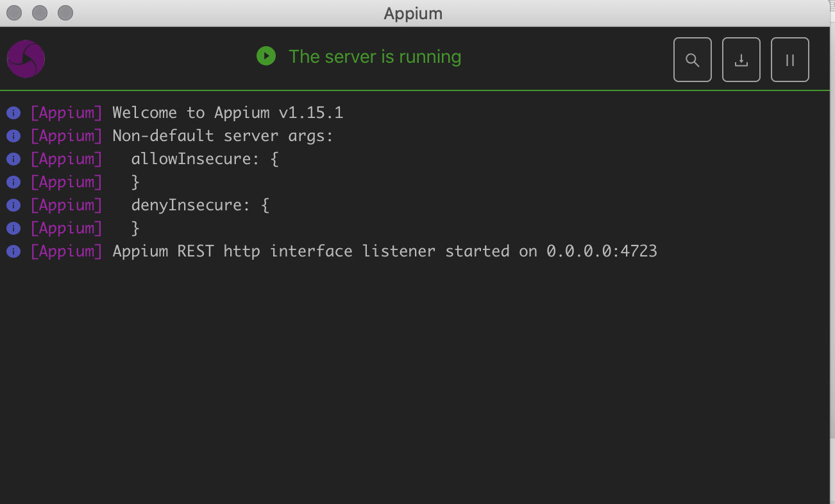Viewport: 835px width, 504px height.
Task: Close the Appium window
Action: tap(14, 12)
